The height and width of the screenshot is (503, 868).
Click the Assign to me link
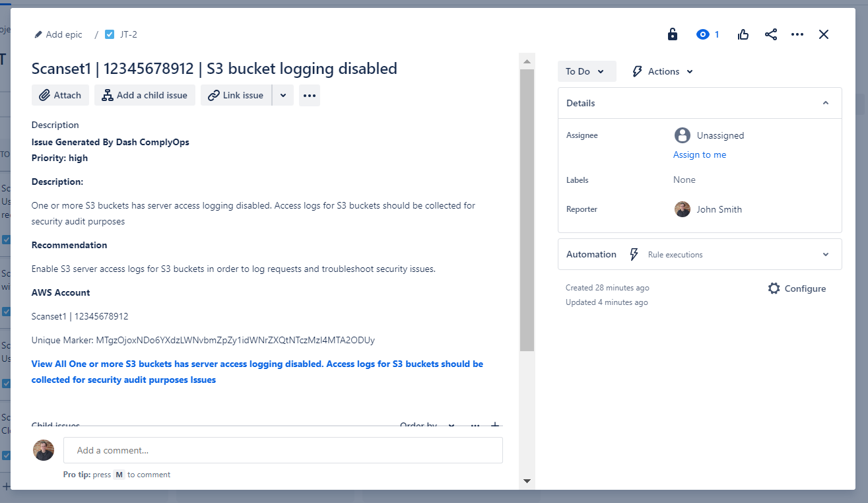[700, 154]
